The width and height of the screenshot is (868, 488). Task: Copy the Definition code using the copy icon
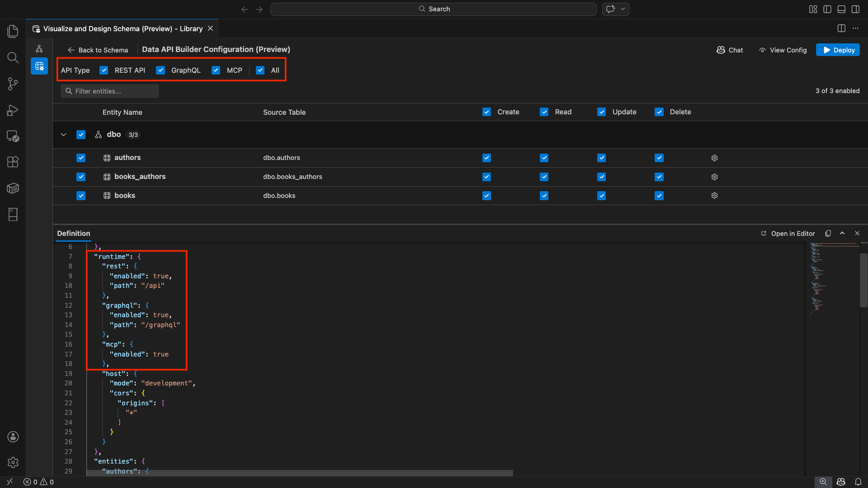[828, 233]
